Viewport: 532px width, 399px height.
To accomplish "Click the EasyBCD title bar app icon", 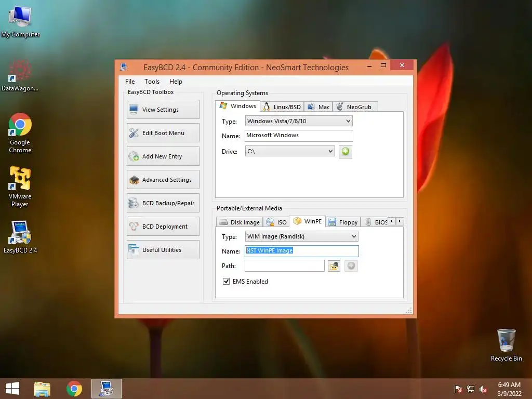I will [x=124, y=67].
